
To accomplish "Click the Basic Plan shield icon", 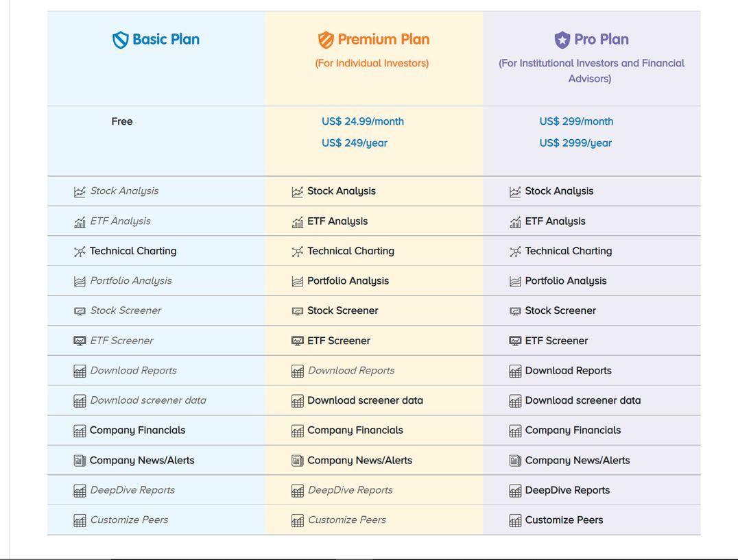I will coord(121,40).
